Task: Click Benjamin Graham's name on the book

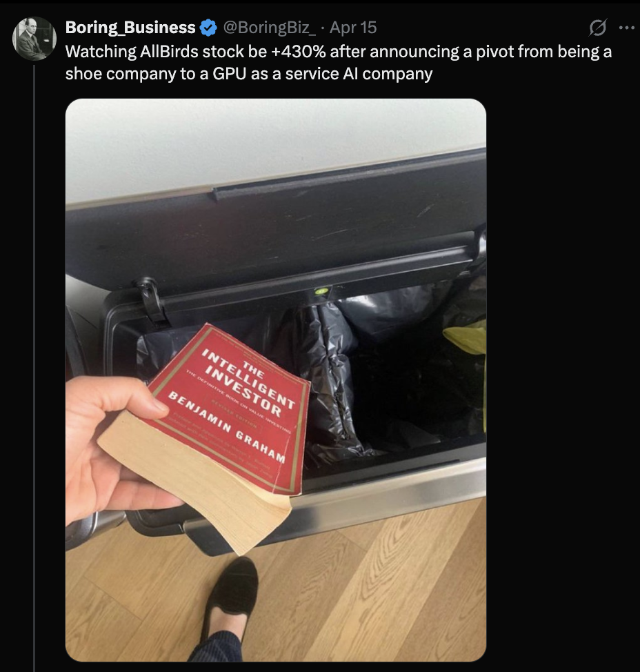Action: 226,427
